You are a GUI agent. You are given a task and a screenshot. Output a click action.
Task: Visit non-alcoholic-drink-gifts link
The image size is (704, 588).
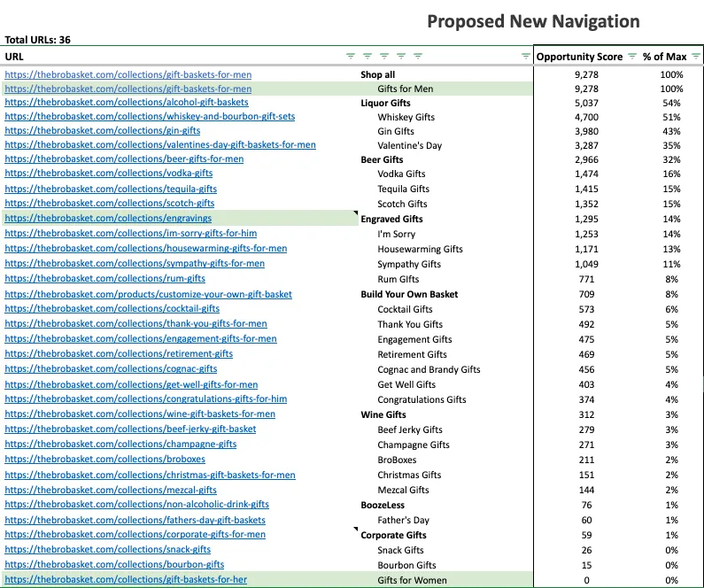pos(137,505)
